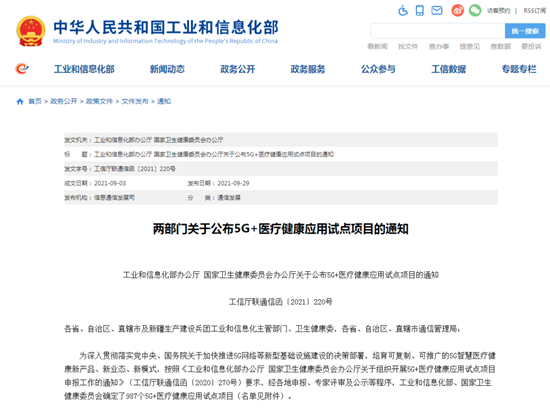Open the 政务服务 navigation menu
The height and width of the screenshot is (412, 550).
coord(308,69)
